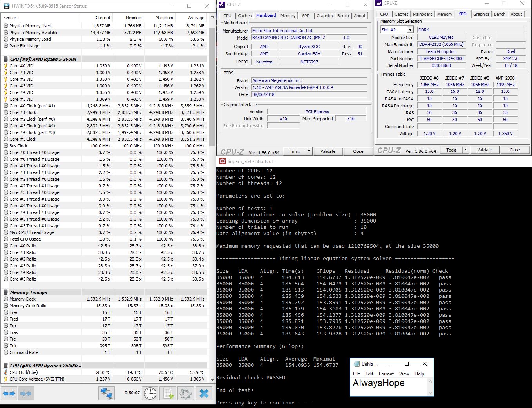Click Close in the Mainboard CPU-Z window
The image size is (532, 408).
pyautogui.click(x=358, y=151)
